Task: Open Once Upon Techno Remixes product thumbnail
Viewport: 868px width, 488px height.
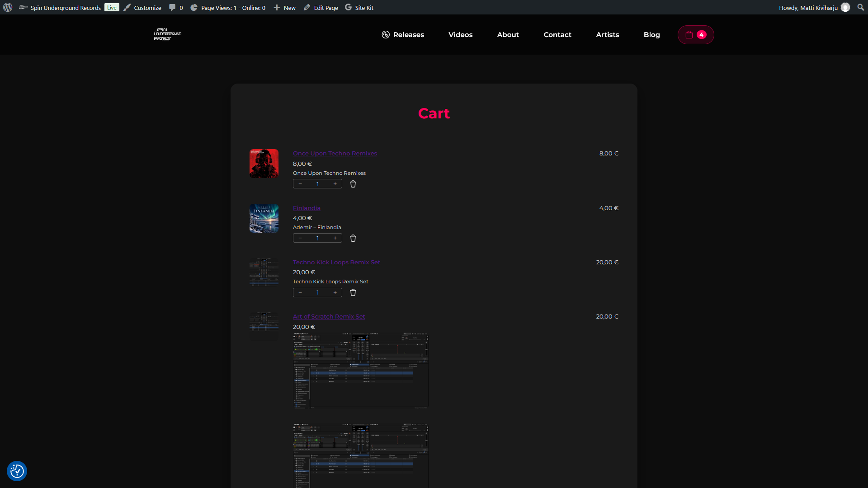Action: (264, 164)
